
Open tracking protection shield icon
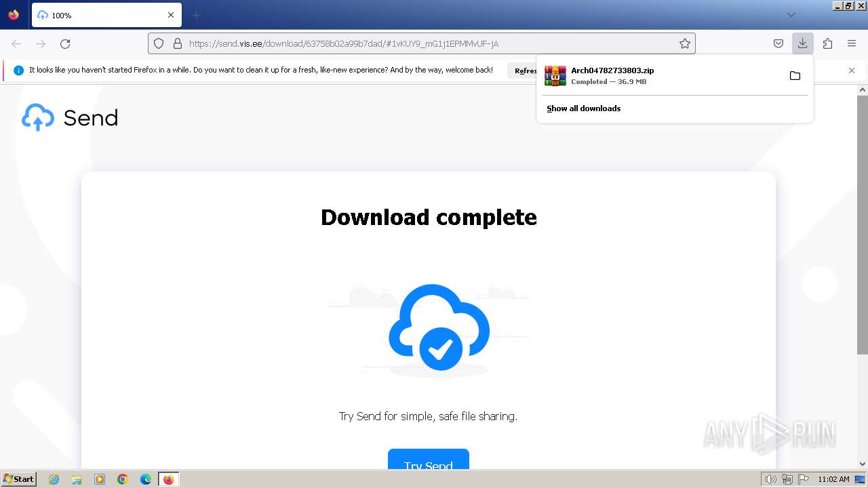coord(159,43)
